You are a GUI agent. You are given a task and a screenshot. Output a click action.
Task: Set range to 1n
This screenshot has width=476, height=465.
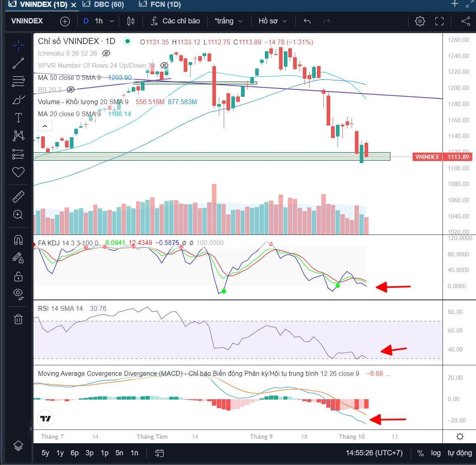(134, 453)
